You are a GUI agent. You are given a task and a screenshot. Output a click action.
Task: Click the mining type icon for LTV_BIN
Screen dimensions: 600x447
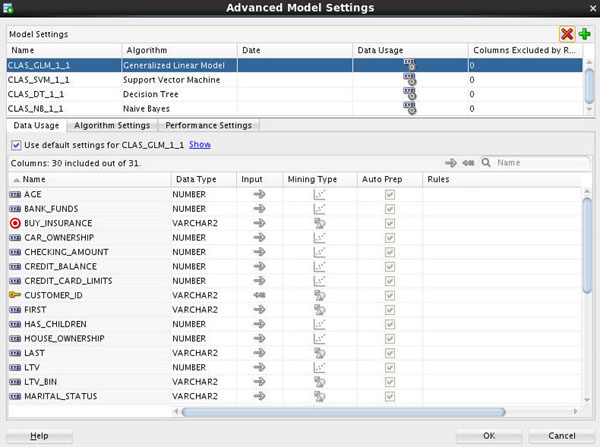pos(319,382)
